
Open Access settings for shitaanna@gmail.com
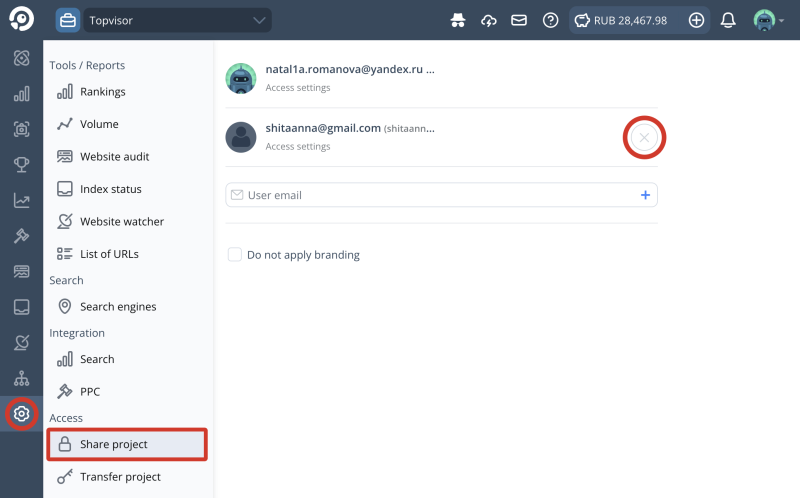297,146
